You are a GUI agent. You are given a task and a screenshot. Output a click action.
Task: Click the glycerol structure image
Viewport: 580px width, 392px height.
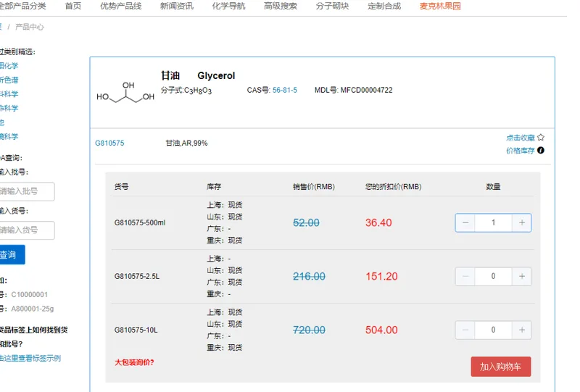click(x=125, y=93)
